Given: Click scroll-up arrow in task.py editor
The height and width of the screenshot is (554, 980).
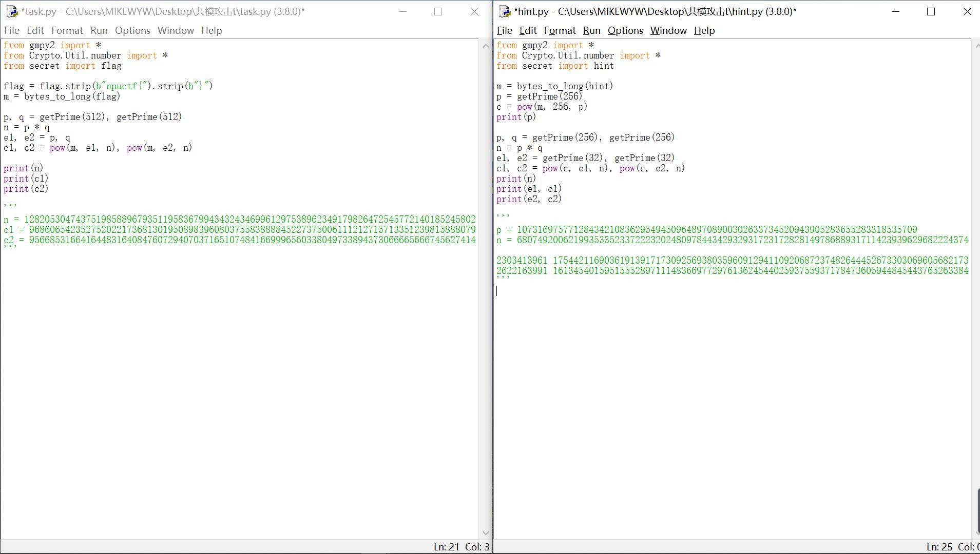Looking at the screenshot, I should click(486, 46).
